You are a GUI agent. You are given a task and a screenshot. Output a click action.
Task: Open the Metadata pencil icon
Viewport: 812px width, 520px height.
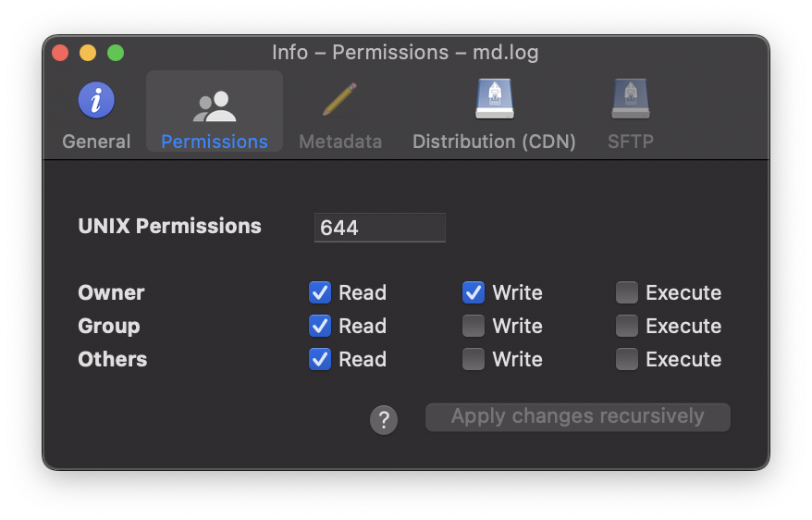(x=339, y=99)
